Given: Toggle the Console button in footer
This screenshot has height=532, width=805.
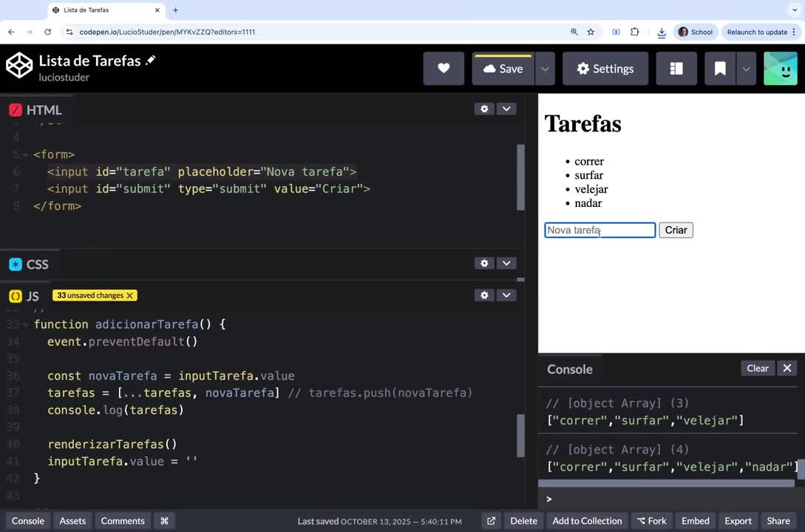Looking at the screenshot, I should pyautogui.click(x=28, y=521).
